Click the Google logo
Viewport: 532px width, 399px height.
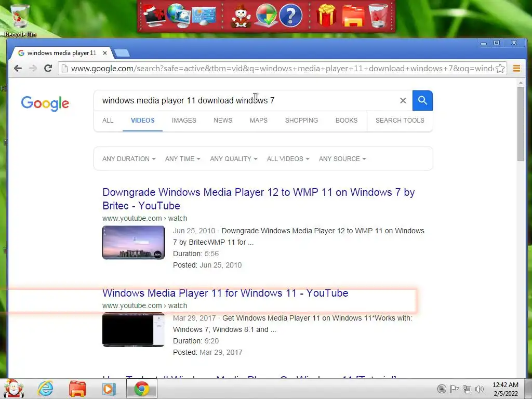pos(45,103)
